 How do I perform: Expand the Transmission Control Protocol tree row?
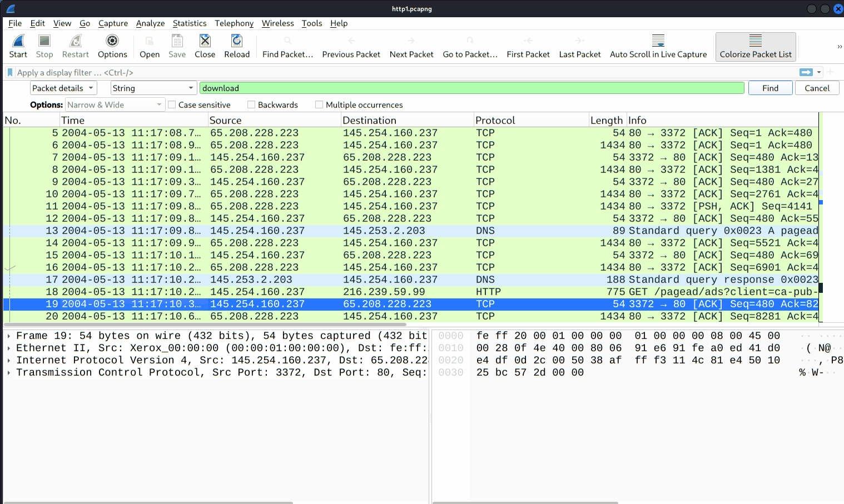(x=9, y=373)
